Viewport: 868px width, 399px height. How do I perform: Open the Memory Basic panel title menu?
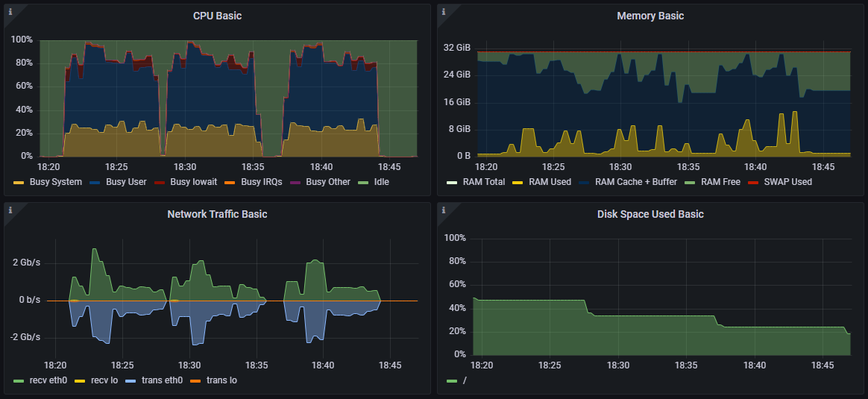650,16
